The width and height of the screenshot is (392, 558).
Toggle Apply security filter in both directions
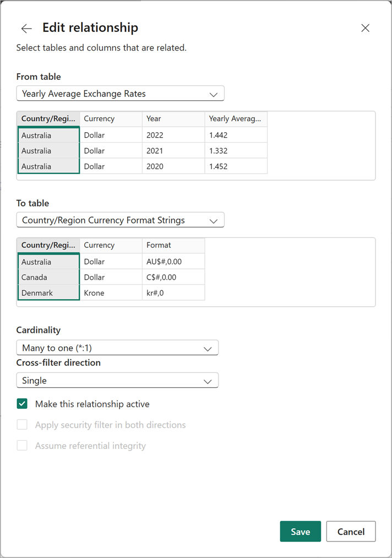tap(22, 425)
